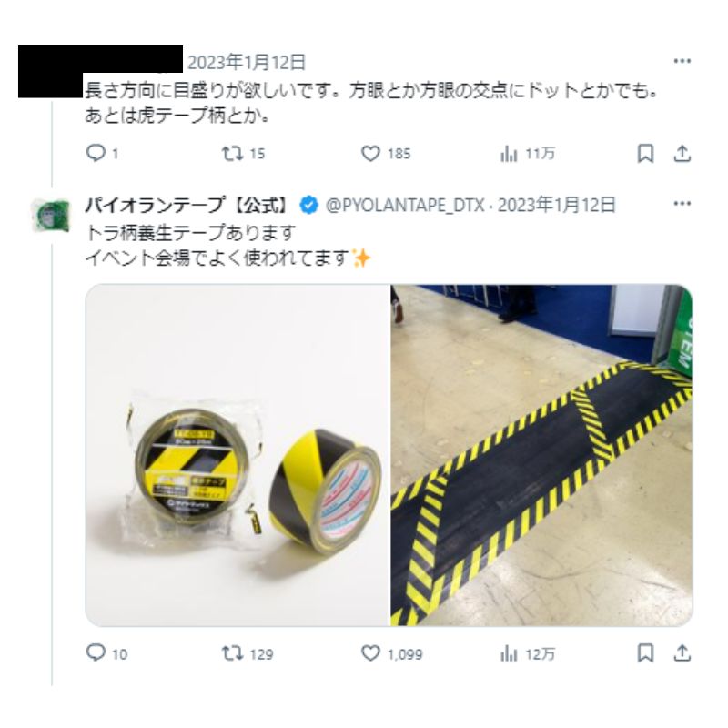Bookmark the first tweet
728x728 pixels.
pos(645,153)
